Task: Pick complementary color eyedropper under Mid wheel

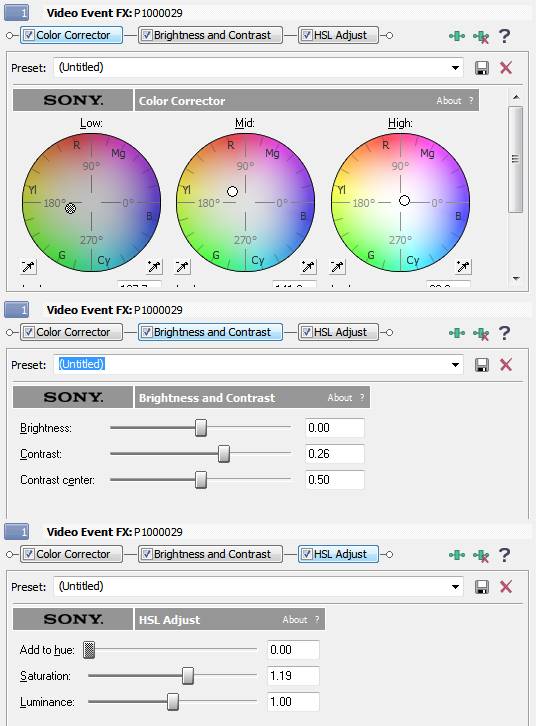Action: tap(182, 267)
